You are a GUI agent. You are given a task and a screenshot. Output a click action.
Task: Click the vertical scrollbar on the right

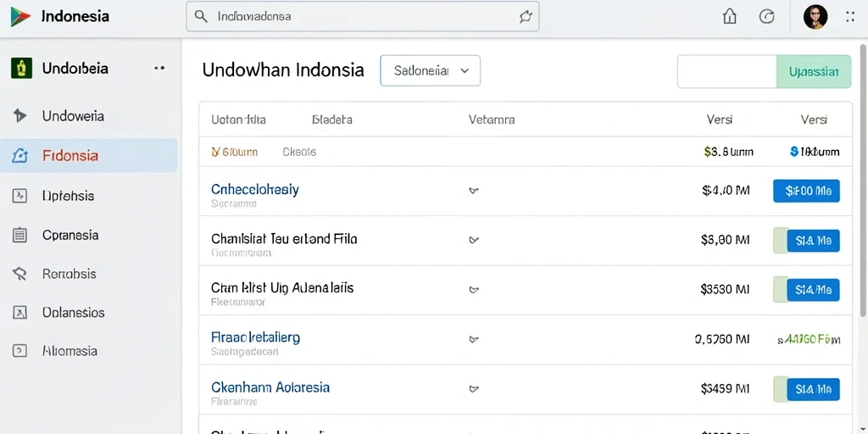click(863, 180)
